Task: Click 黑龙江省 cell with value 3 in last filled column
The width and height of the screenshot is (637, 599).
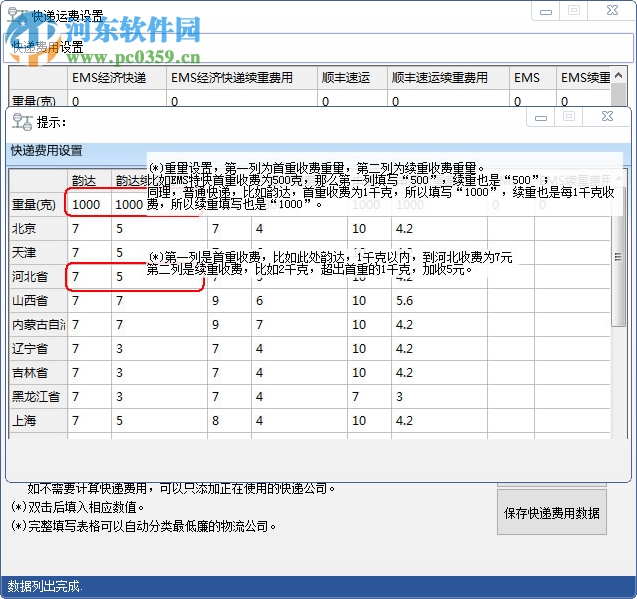Action: pyautogui.click(x=439, y=397)
